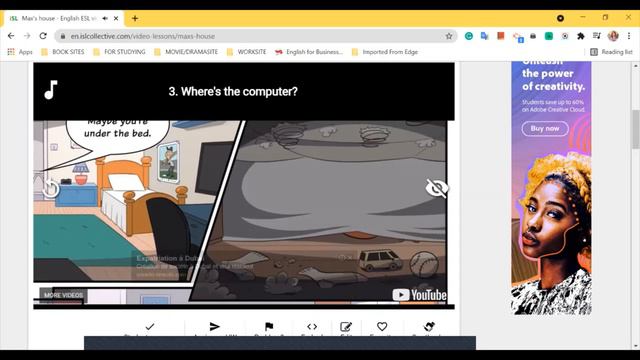Click the scrollbar up arrow

(636, 65)
